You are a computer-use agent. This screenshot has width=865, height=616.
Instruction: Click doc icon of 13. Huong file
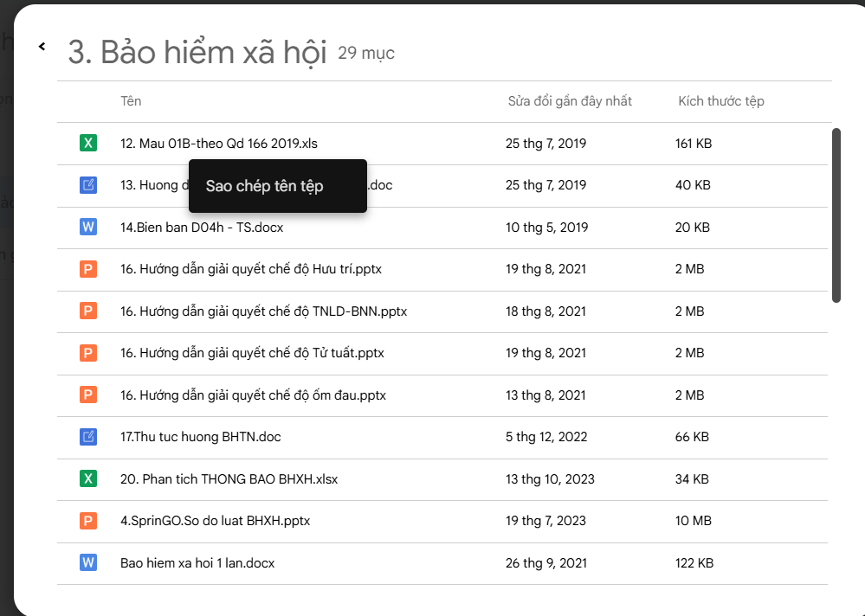point(88,185)
